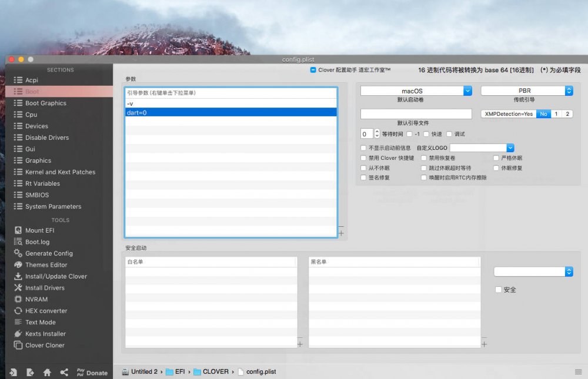This screenshot has width=588, height=379.
Task: Select the -v boot argument row
Action: (x=231, y=103)
